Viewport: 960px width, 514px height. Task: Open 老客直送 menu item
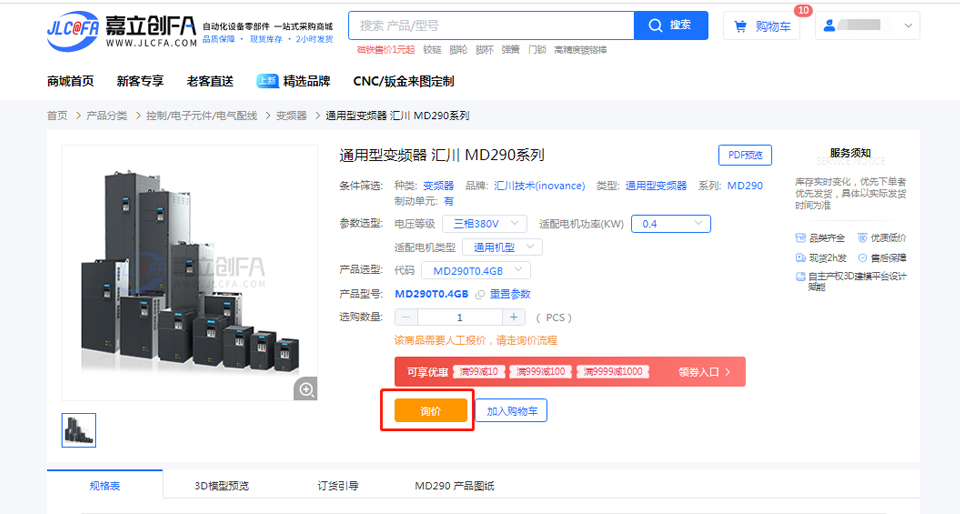pyautogui.click(x=210, y=81)
